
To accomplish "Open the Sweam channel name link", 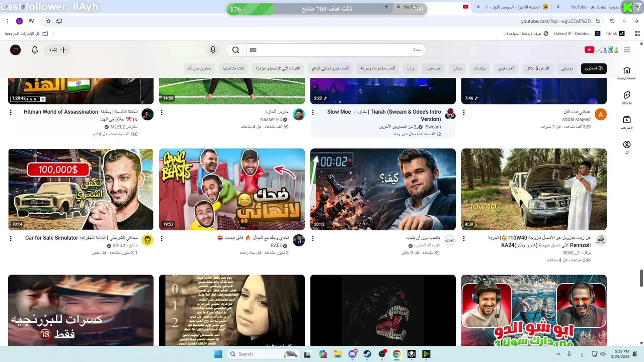I will (433, 127).
